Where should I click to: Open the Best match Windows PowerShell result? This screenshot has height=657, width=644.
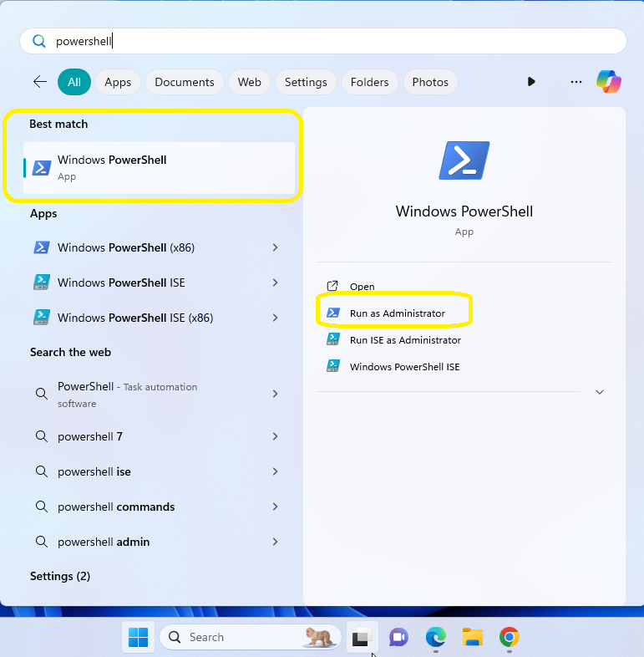(159, 168)
